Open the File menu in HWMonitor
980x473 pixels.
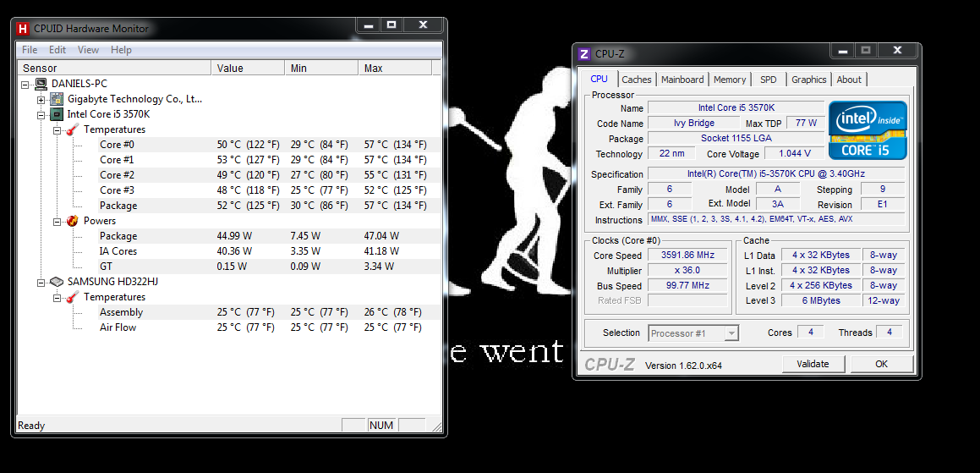(x=30, y=50)
